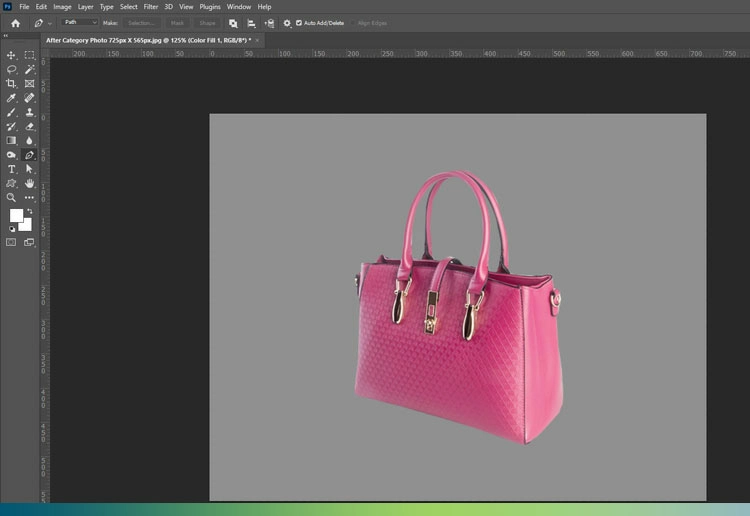Image resolution: width=750 pixels, height=516 pixels.
Task: Open the File menu
Action: (x=24, y=7)
